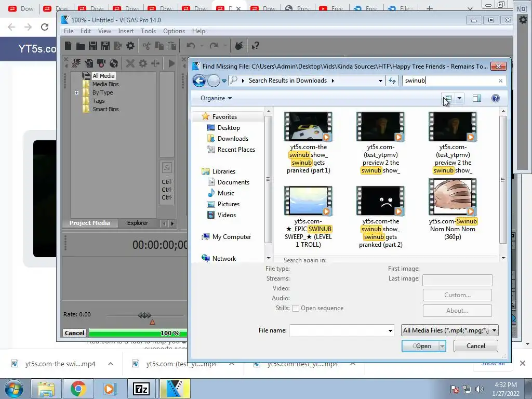Click the What's This help icon
532x399 pixels.
pyautogui.click(x=255, y=46)
